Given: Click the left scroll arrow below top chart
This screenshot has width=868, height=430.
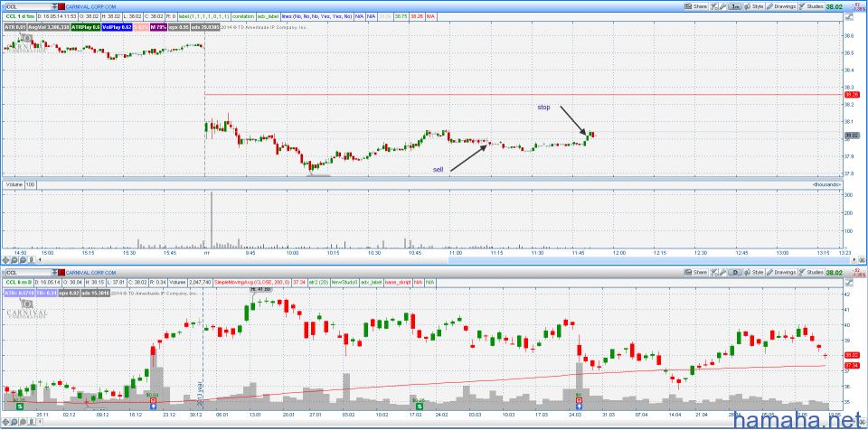Looking at the screenshot, I should click(x=40, y=259).
